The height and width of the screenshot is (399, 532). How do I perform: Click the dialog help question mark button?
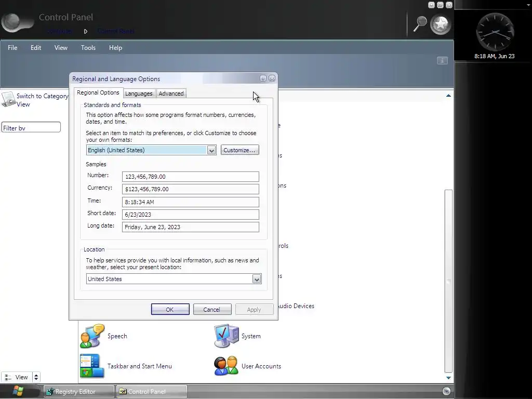(263, 78)
